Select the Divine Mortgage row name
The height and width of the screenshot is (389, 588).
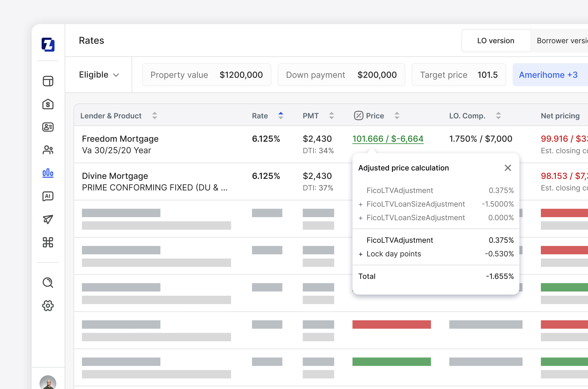tap(115, 176)
